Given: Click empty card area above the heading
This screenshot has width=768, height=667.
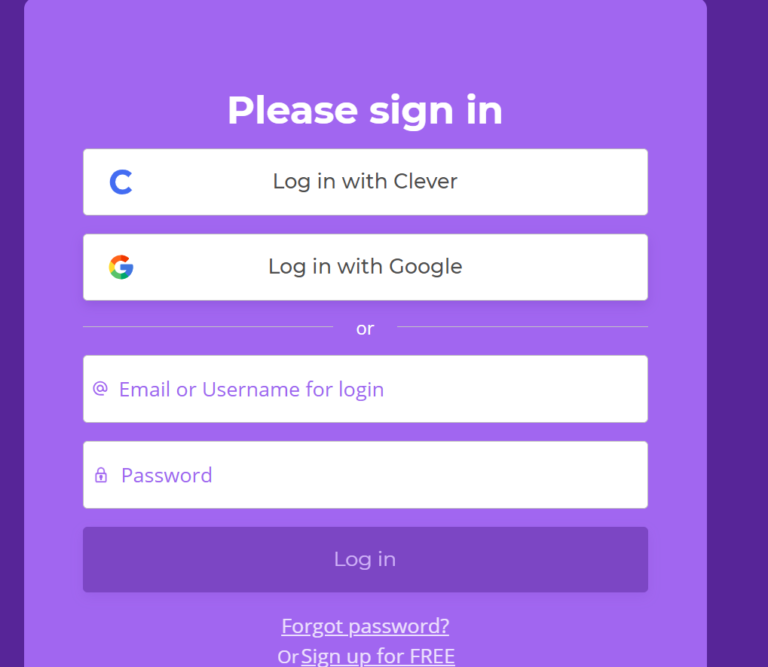Looking at the screenshot, I should point(365,44).
